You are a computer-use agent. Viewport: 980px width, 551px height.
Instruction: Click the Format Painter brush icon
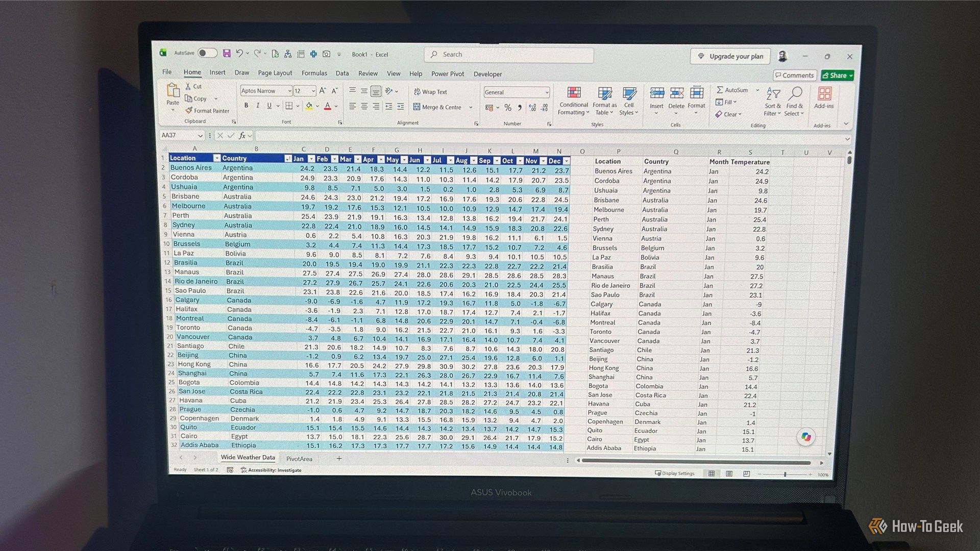point(189,111)
